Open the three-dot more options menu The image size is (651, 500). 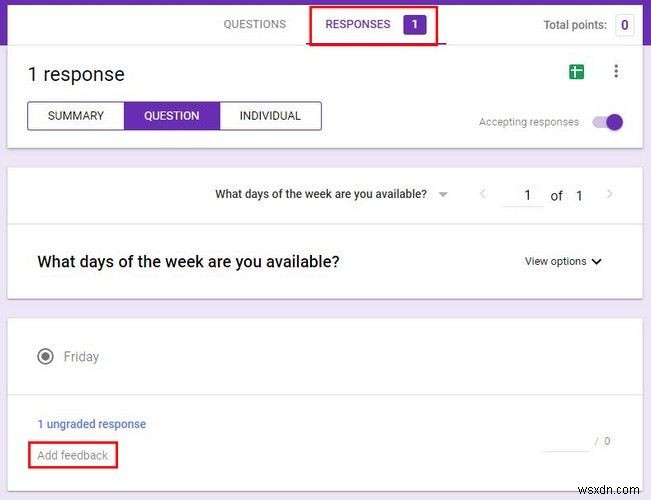point(616,71)
